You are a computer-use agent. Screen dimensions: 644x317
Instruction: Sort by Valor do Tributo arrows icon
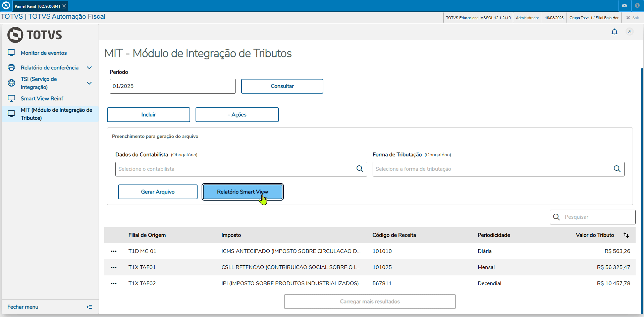click(626, 235)
